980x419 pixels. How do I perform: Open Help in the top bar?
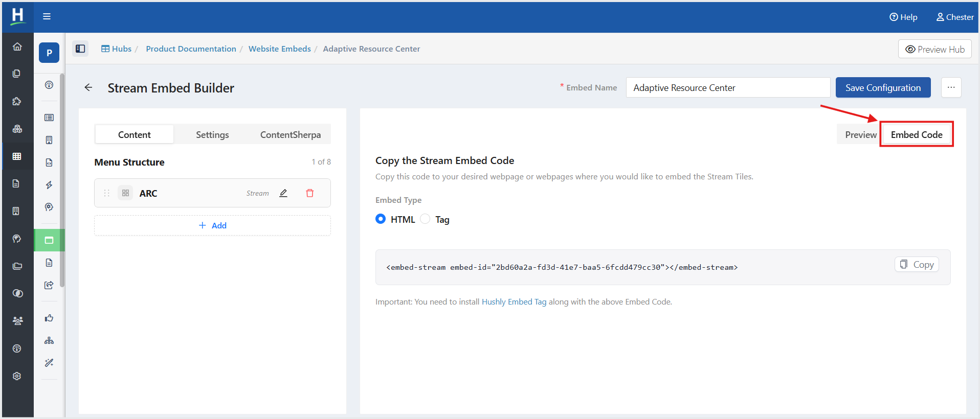903,17
